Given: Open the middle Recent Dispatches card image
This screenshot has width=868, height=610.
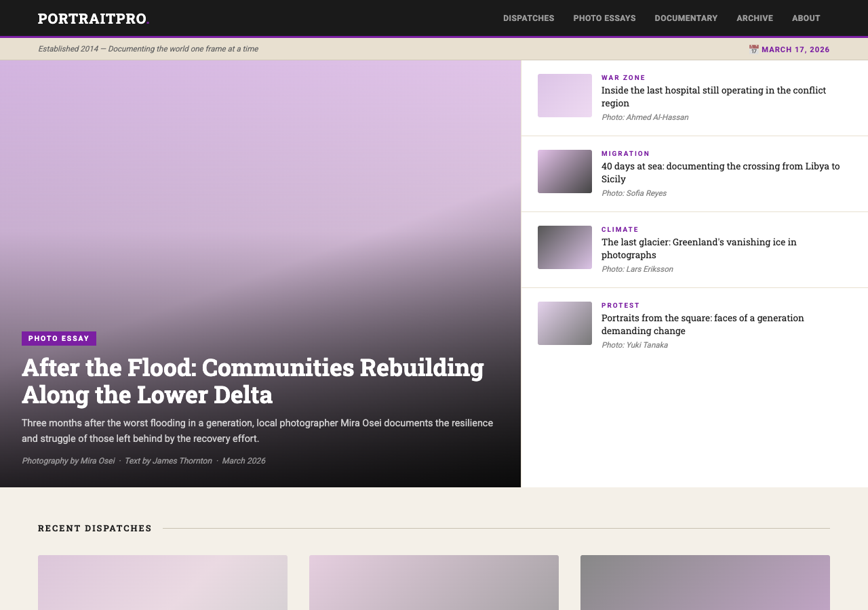Looking at the screenshot, I should pyautogui.click(x=434, y=582).
